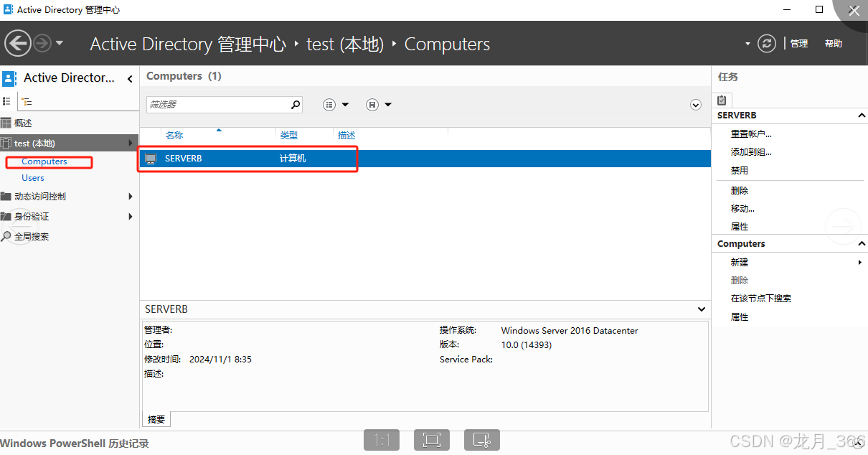Viewport: 868px width, 455px height.
Task: Switch navigation pane to list view icon
Action: tap(7, 101)
